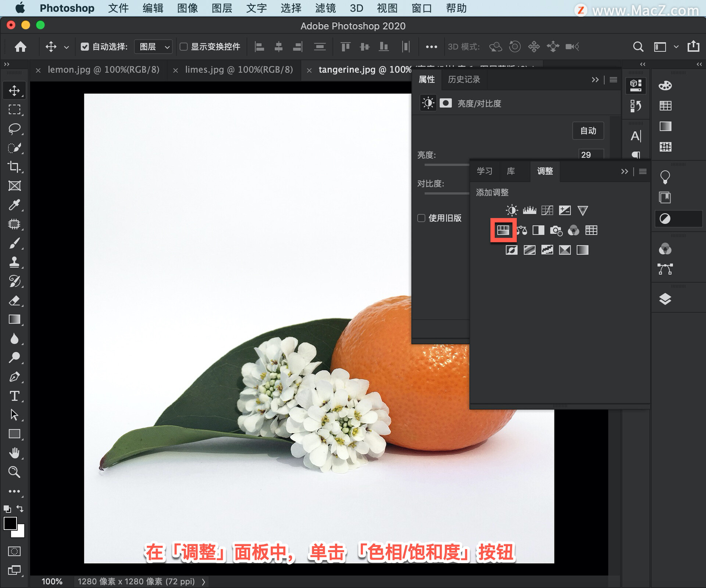Screen dimensions: 706x588
Task: Toggle 显示变换控件 in the options bar
Action: [185, 47]
